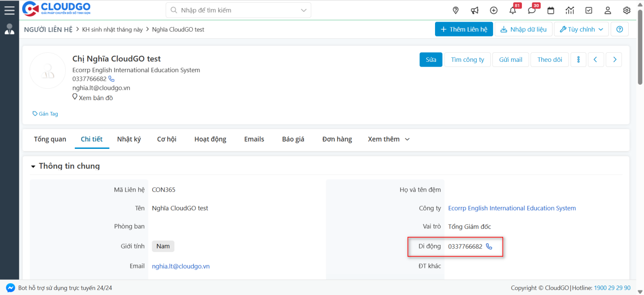Open the calendar icon
The image size is (644, 295).
550,10
